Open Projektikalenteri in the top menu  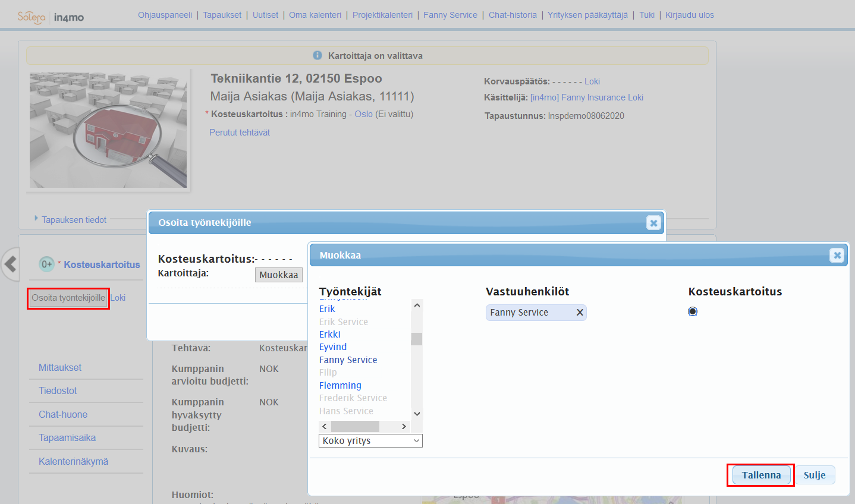click(382, 15)
